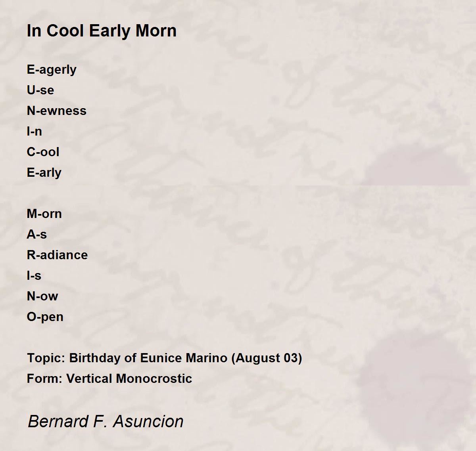Click the N-ow line
This screenshot has width=476, height=451.
pyautogui.click(x=42, y=296)
